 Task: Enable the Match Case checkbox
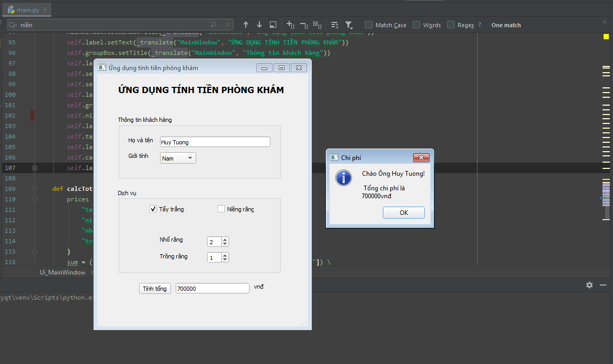click(x=369, y=25)
